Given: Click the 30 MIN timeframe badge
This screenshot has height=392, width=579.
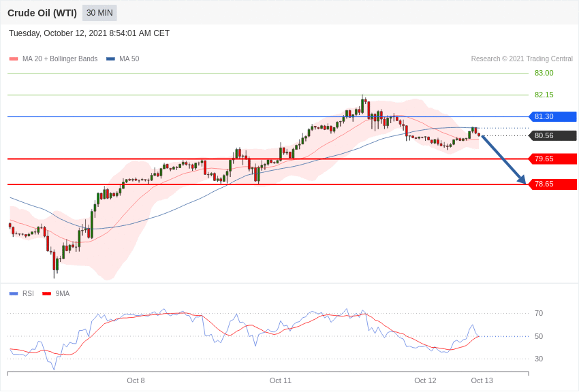Looking at the screenshot, I should click(99, 13).
